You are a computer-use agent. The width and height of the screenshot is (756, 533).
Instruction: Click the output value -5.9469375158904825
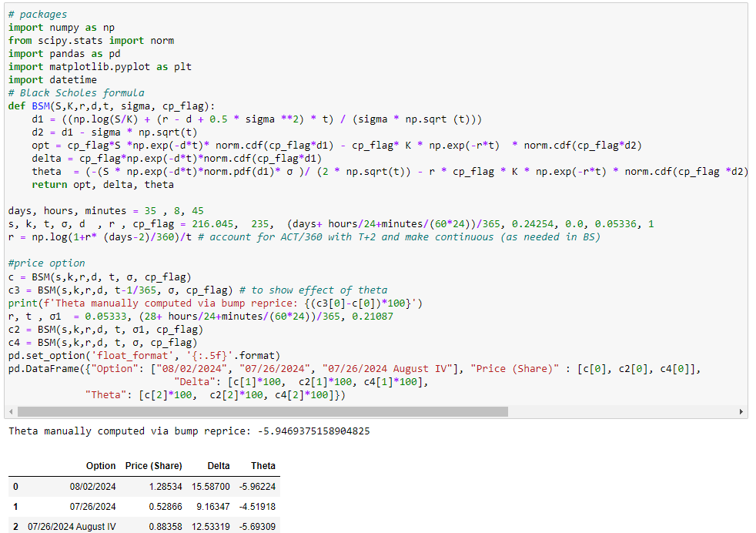(x=314, y=431)
